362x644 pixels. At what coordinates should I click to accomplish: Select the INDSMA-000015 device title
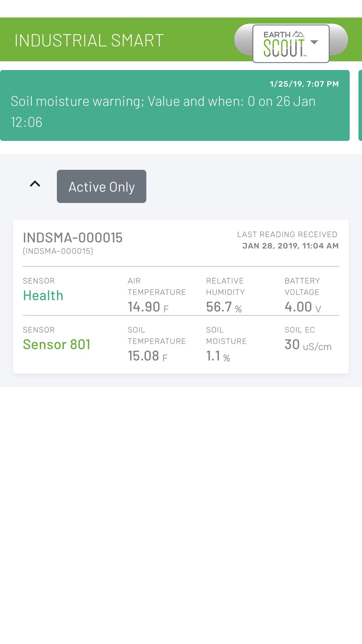coord(73,238)
